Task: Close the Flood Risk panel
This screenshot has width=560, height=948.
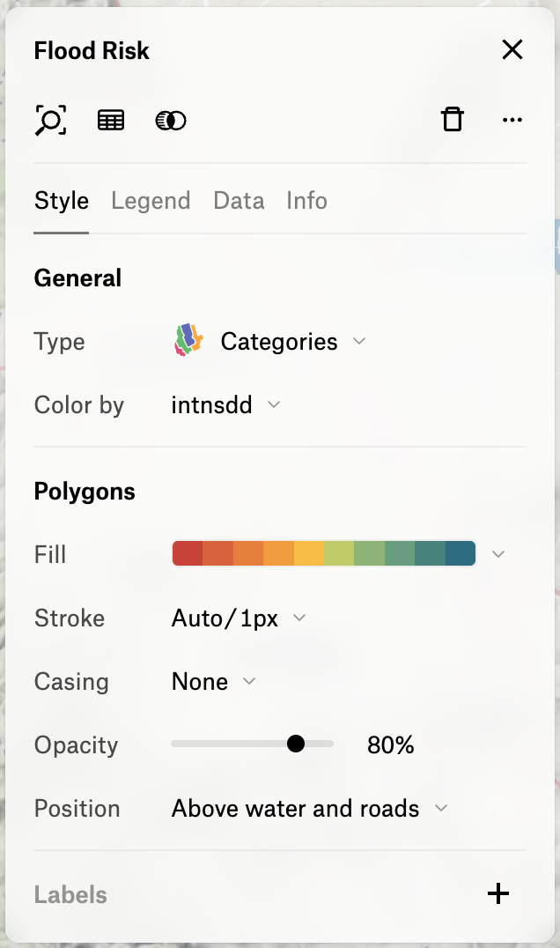Action: [512, 49]
